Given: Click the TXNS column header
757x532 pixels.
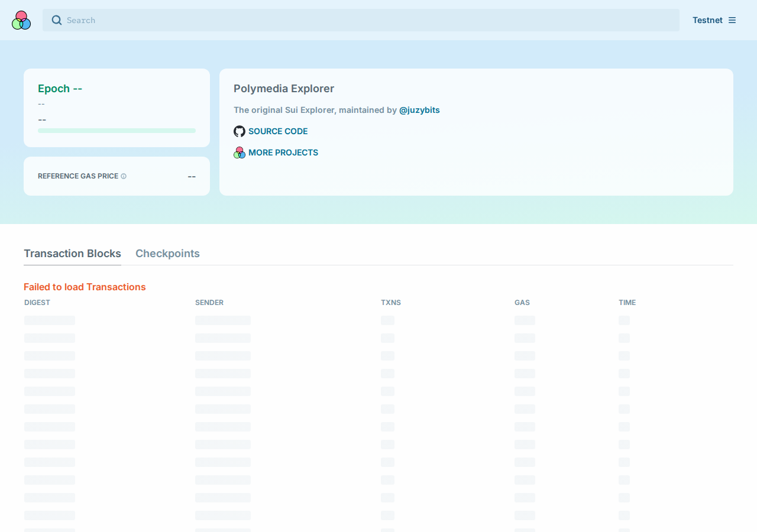Looking at the screenshot, I should [x=391, y=303].
